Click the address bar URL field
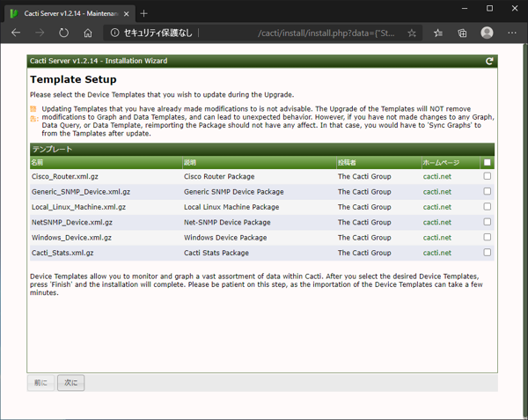Viewport: 528px width, 420px height. 262,33
